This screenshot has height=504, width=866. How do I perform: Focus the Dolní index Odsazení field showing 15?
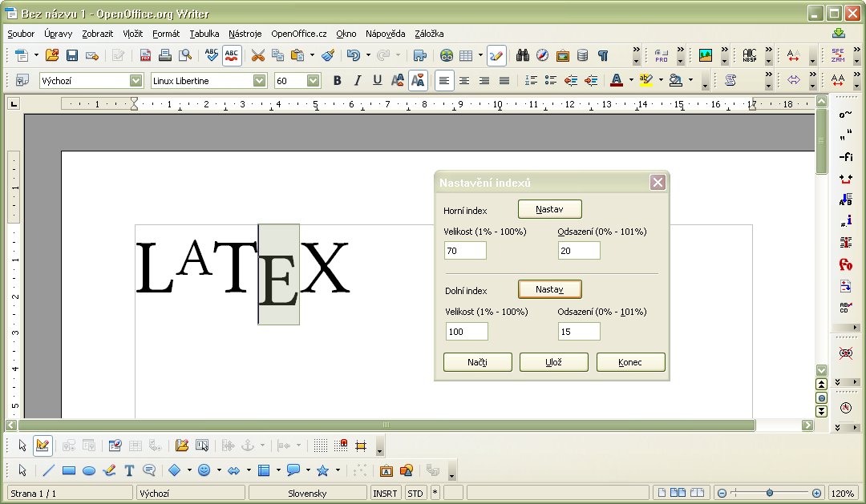point(579,331)
